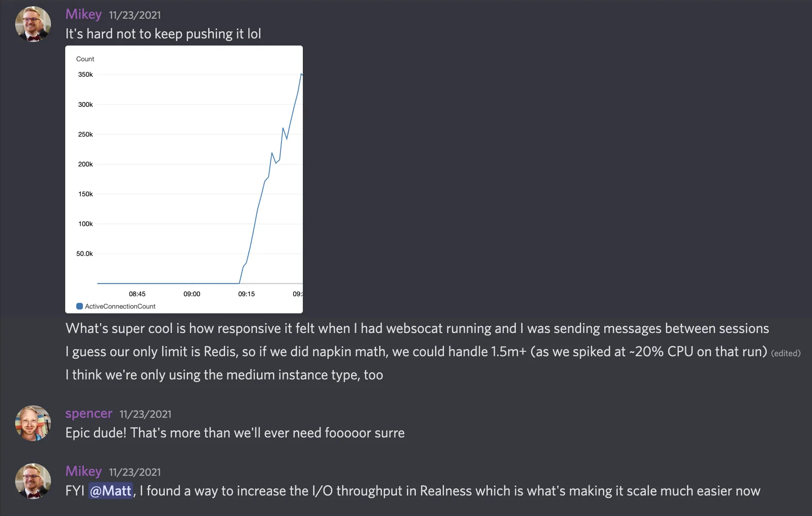Click the Mikey username above the chart
This screenshot has width=812, height=516.
click(x=84, y=14)
